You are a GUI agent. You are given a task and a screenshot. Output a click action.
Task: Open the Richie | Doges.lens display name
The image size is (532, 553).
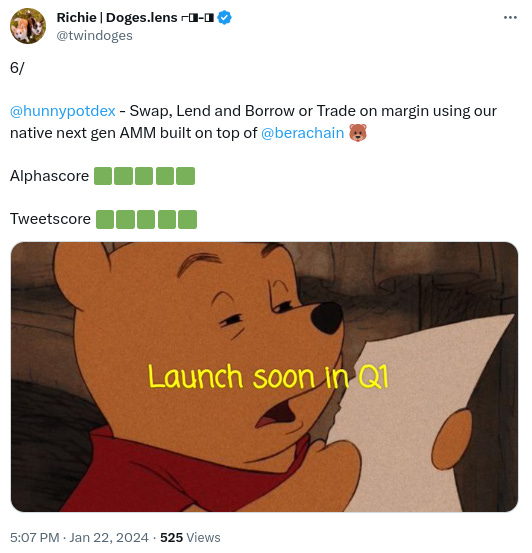[117, 17]
